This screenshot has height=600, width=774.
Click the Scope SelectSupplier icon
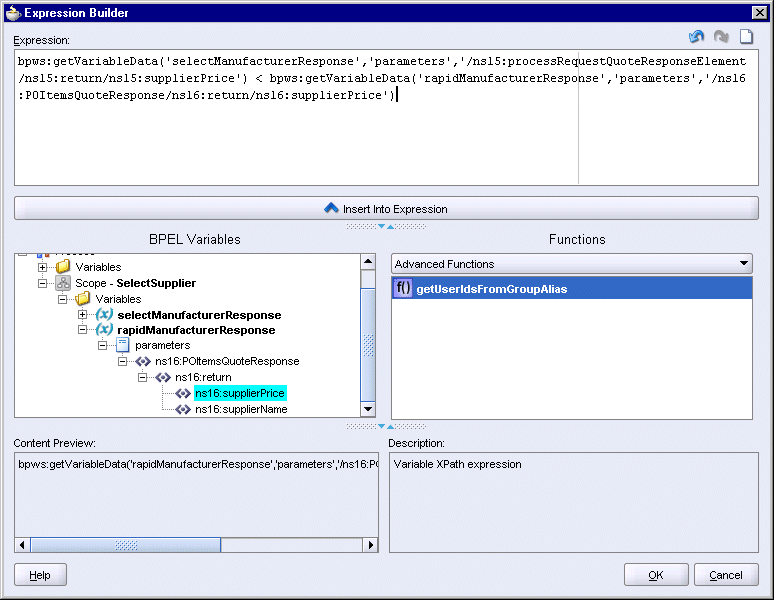[x=63, y=283]
